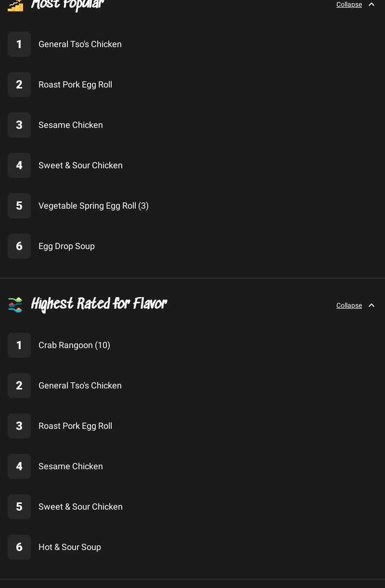Click rank badge 1 beside Crab Rangoon
Screen dimensions: 385x588
(x=19, y=345)
